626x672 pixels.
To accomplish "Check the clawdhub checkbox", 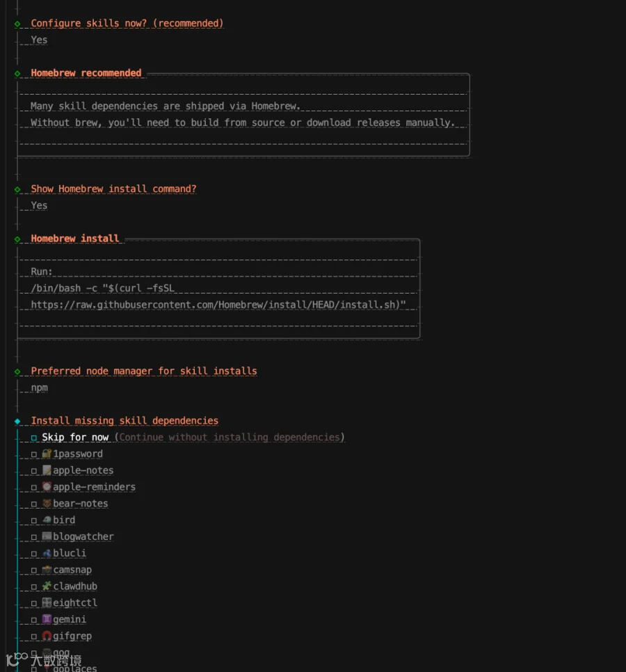I will (x=34, y=586).
